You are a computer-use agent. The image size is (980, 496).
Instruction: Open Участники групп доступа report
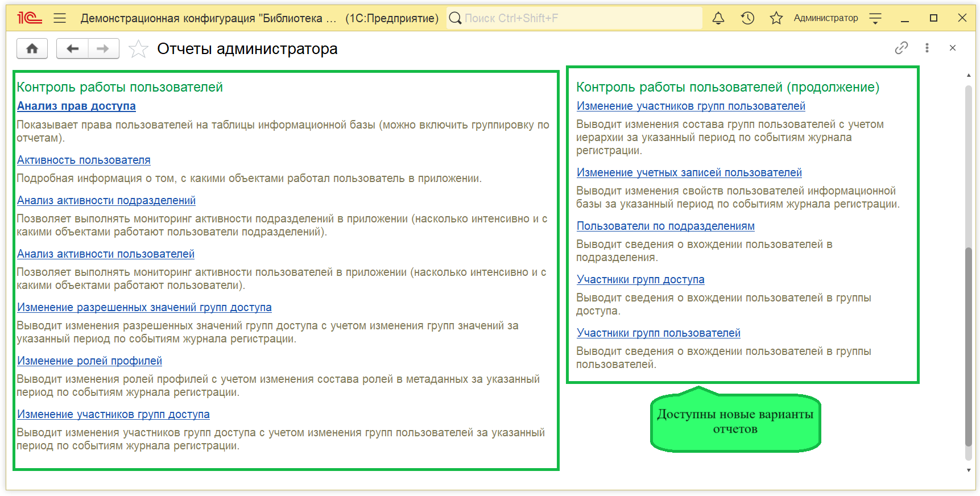pyautogui.click(x=640, y=279)
